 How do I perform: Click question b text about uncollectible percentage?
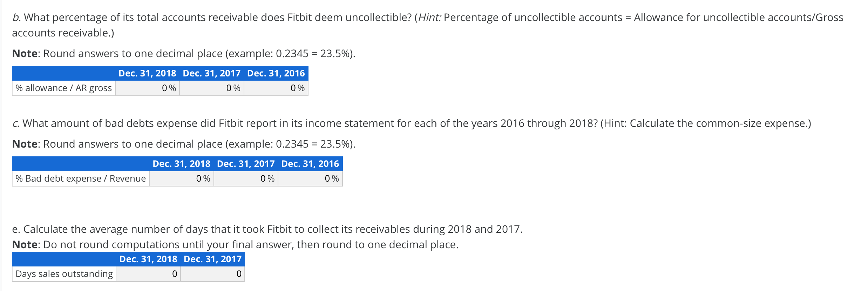pyautogui.click(x=428, y=25)
